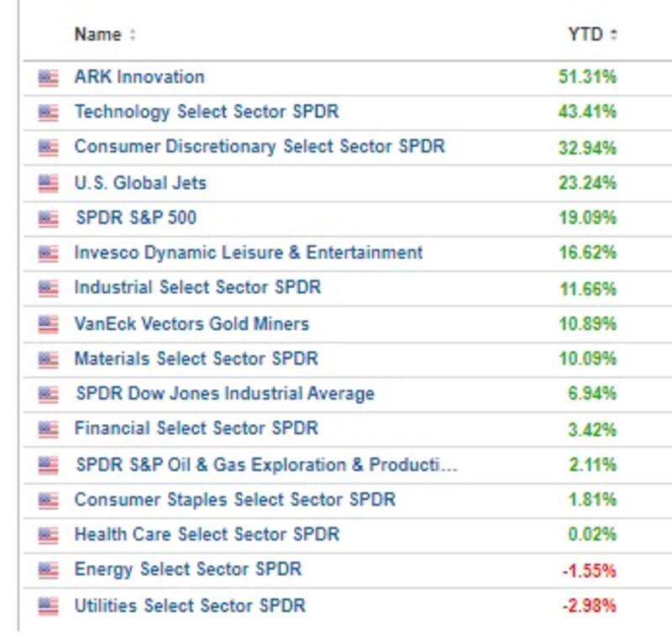Viewport: 672px width, 639px height.
Task: Click the flag icon beside Financial Select Sector SPDR
Action: click(x=49, y=429)
